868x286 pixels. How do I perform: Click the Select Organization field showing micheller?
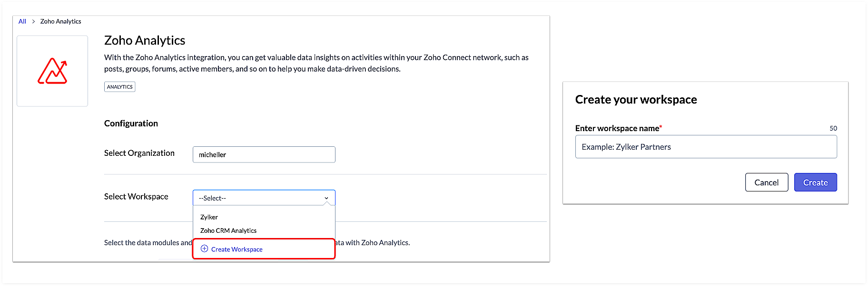(x=264, y=154)
